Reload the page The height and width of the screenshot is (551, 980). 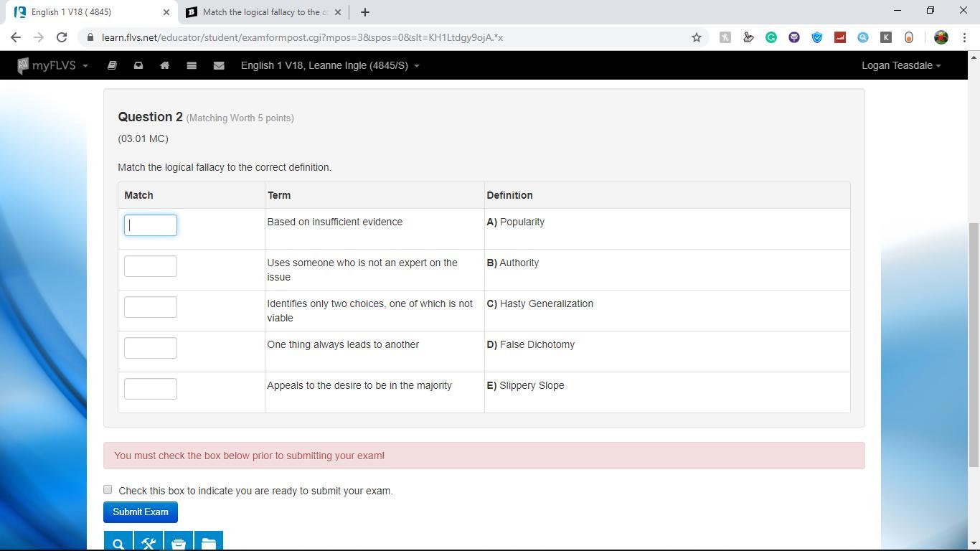click(62, 37)
